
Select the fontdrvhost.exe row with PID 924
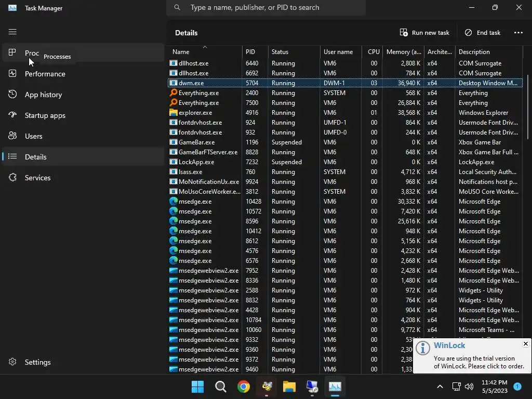click(345, 123)
